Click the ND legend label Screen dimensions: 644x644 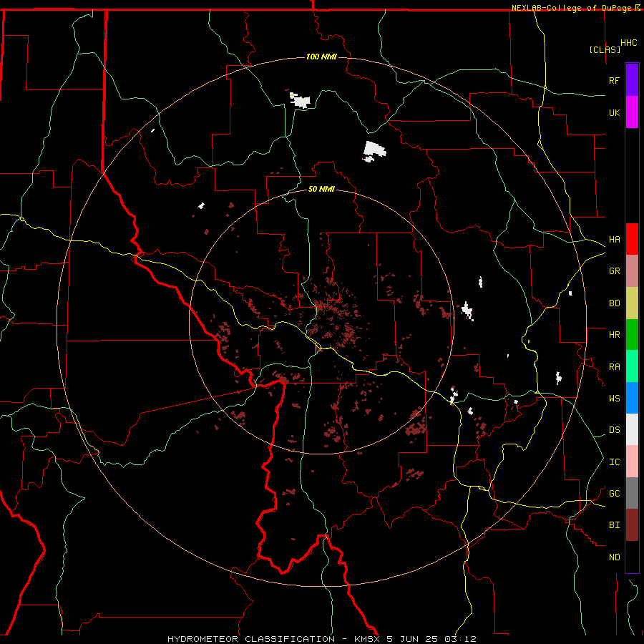(614, 557)
